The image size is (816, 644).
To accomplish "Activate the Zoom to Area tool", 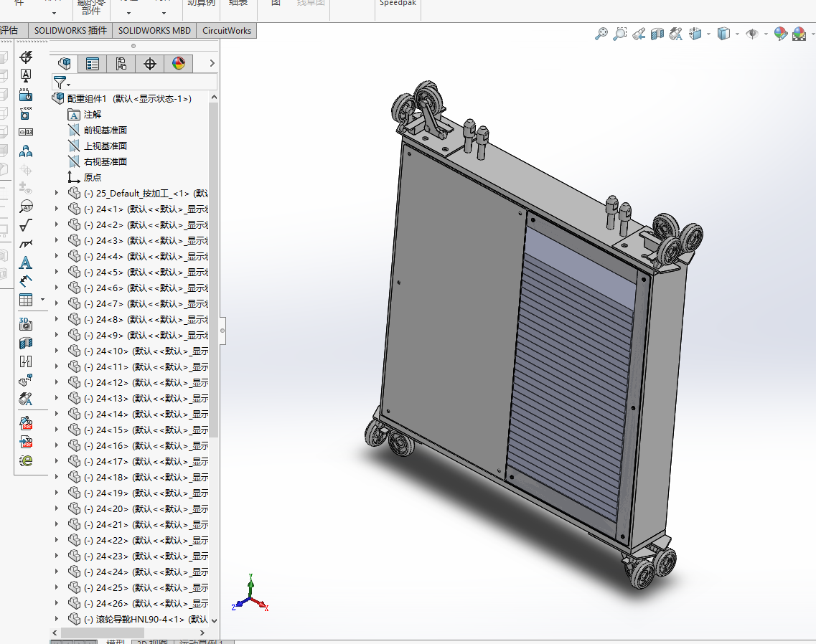I will (x=620, y=34).
